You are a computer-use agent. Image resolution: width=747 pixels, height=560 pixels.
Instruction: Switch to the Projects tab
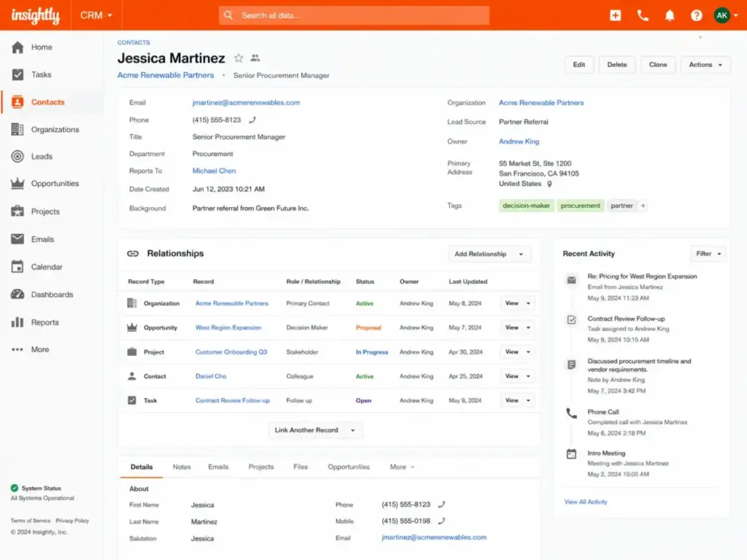point(261,467)
